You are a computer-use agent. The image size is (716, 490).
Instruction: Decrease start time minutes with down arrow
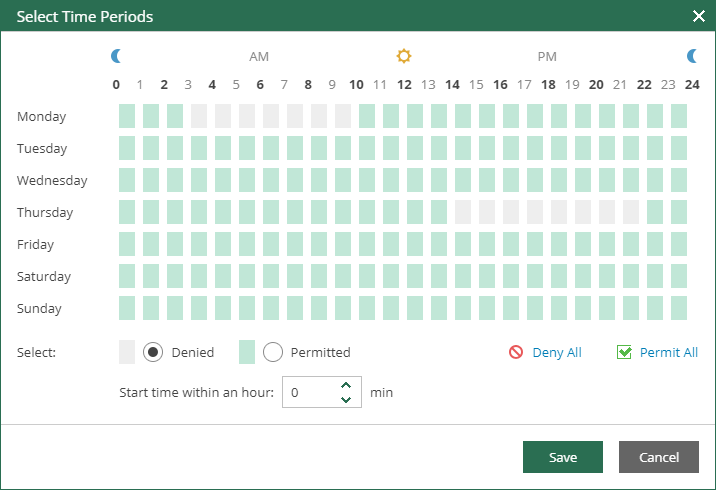346,400
